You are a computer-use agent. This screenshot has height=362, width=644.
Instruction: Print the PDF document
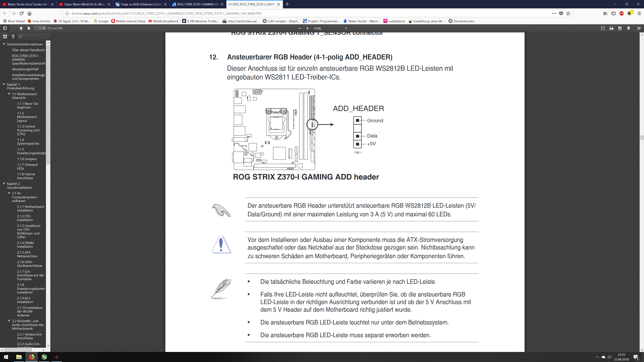pos(611,28)
